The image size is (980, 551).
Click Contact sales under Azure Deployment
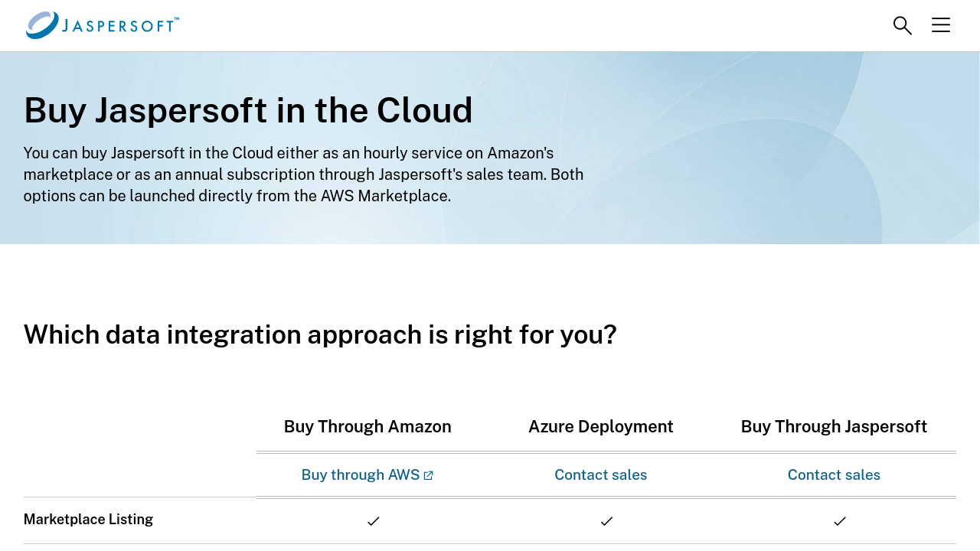click(600, 474)
